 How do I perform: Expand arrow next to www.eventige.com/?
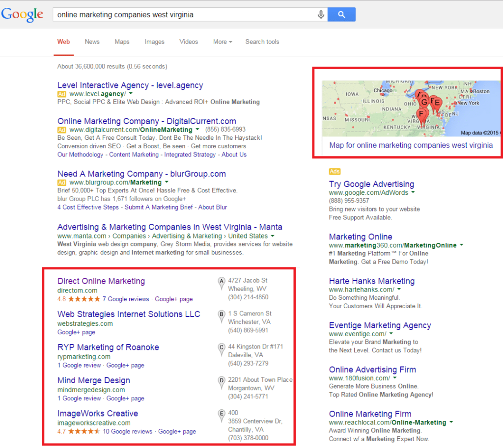[391, 333]
